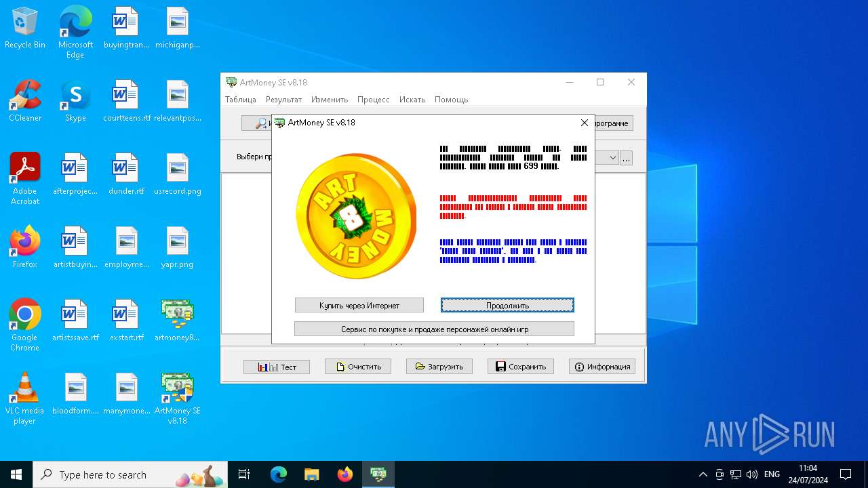The width and height of the screenshot is (868, 488).
Task: Expand the process selection dropdown arrow
Action: (x=612, y=158)
